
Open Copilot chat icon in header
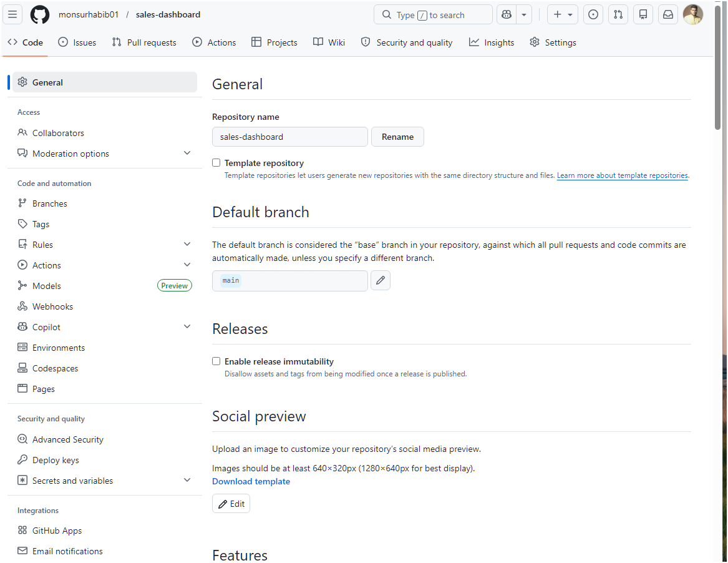click(x=507, y=14)
